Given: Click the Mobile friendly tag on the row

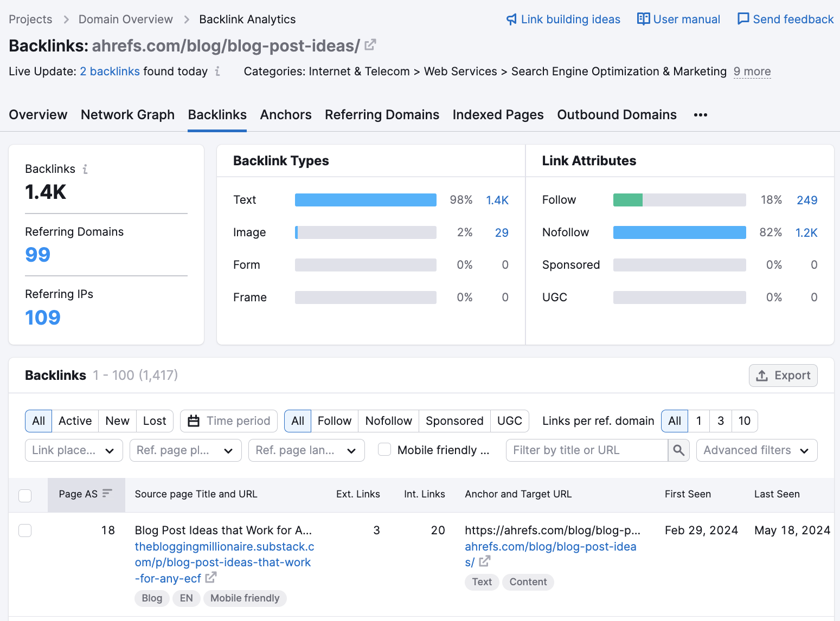Looking at the screenshot, I should pos(245,598).
